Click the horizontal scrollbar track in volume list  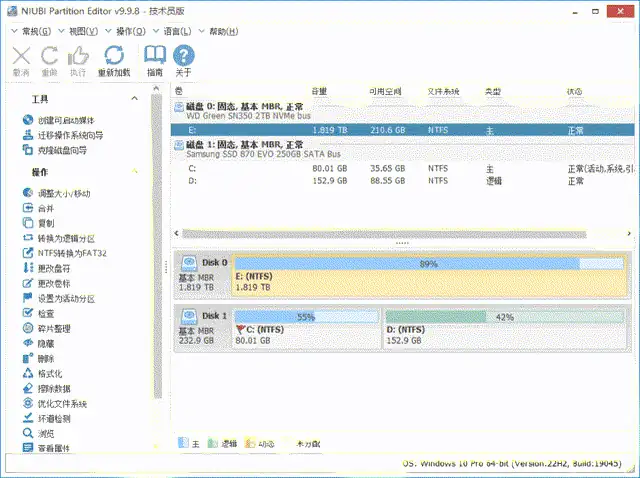click(384, 234)
